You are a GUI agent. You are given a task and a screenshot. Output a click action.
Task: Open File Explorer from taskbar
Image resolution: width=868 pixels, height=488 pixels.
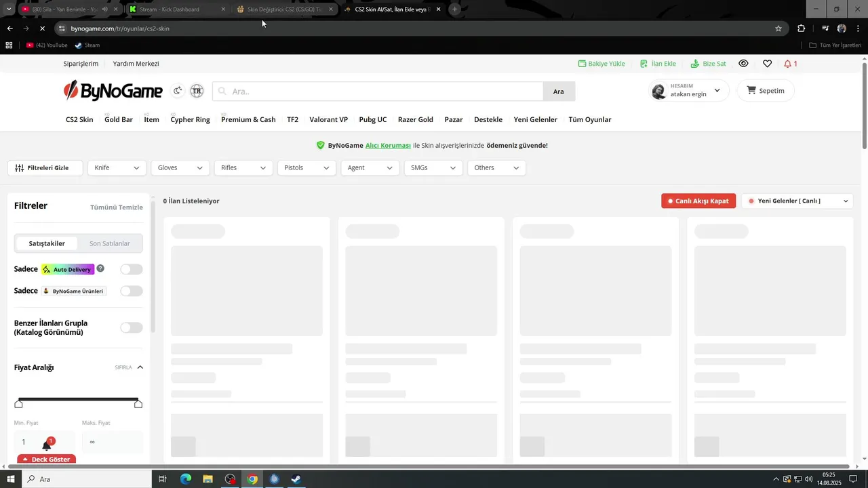208,479
